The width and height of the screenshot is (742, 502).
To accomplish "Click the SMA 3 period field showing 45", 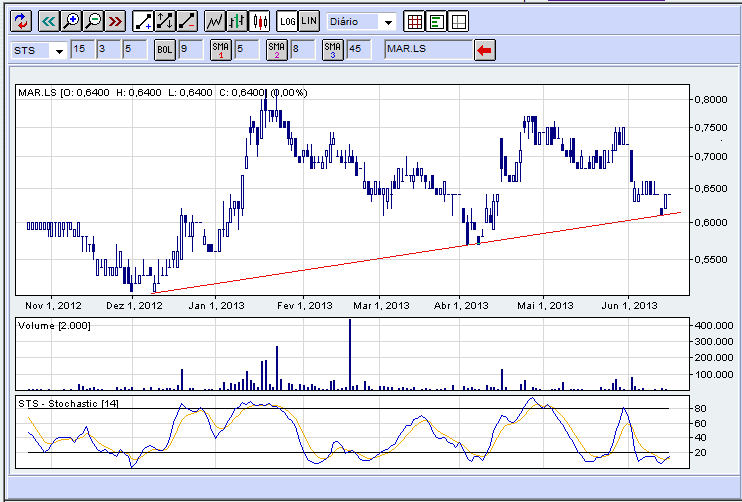I will pyautogui.click(x=359, y=49).
